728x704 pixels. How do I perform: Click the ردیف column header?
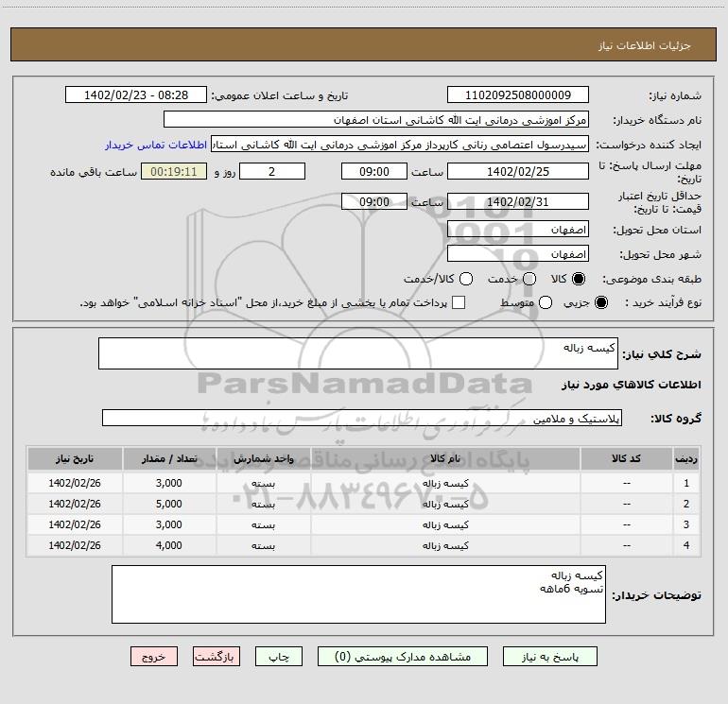tap(686, 459)
